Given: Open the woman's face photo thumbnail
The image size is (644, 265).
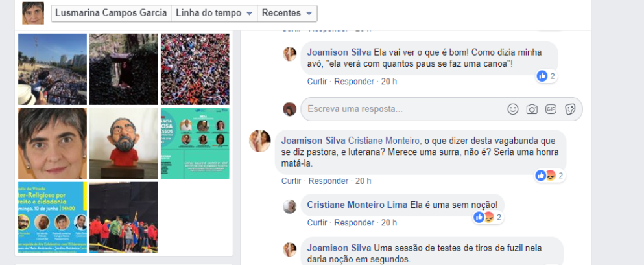Looking at the screenshot, I should [x=53, y=143].
